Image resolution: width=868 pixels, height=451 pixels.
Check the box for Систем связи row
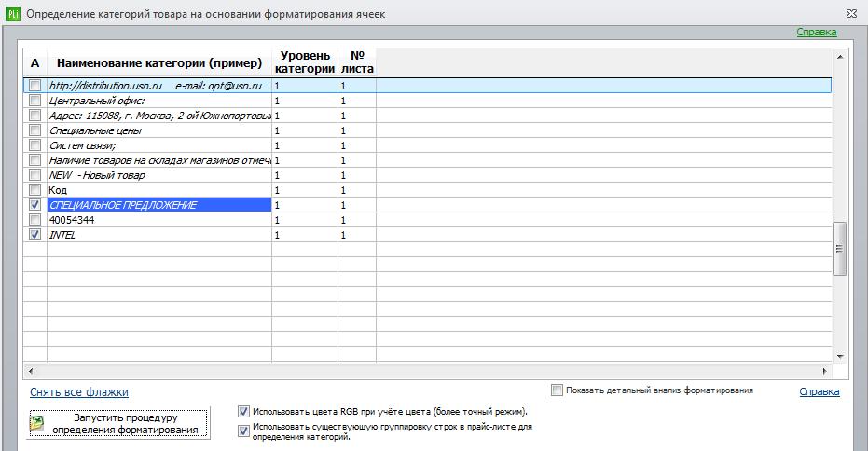pos(34,145)
